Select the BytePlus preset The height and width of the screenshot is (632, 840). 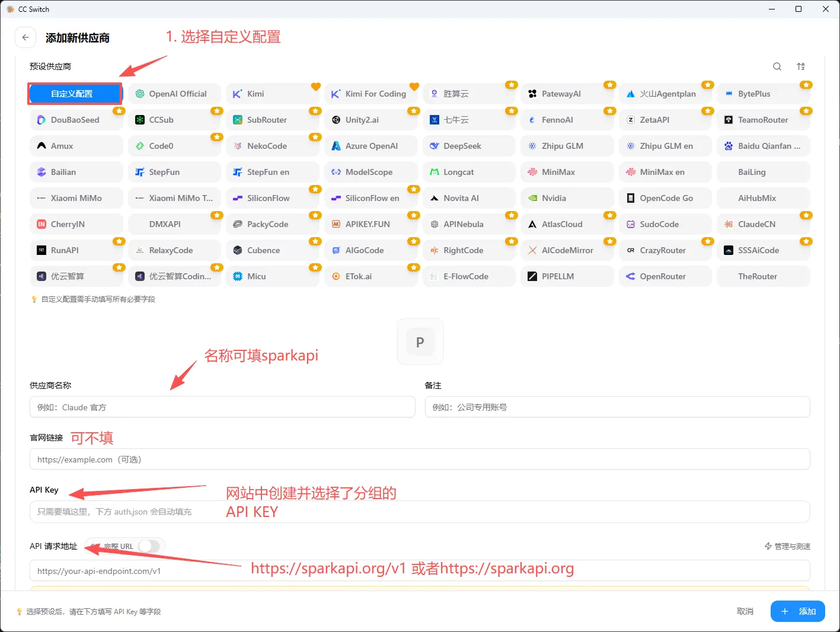(x=764, y=94)
